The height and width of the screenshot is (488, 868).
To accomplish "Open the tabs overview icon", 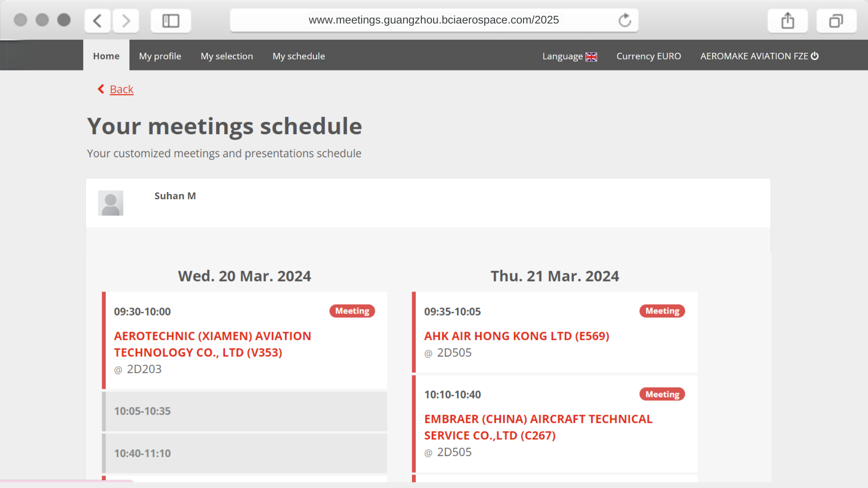I will [836, 21].
